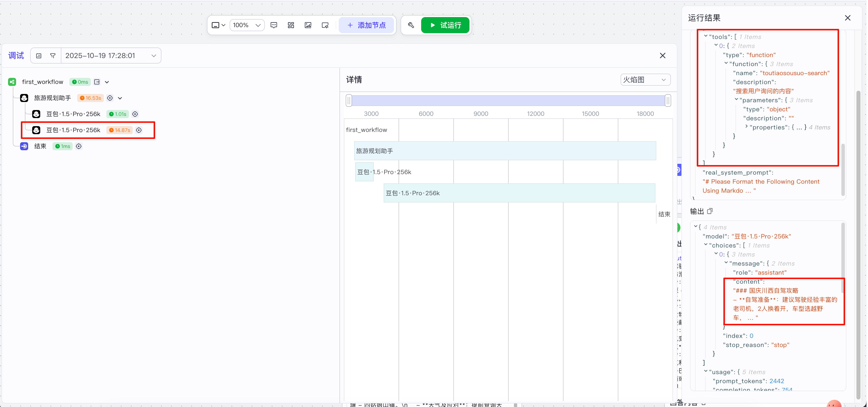
Task: Expand the "properties" object in the JSON
Action: click(746, 127)
